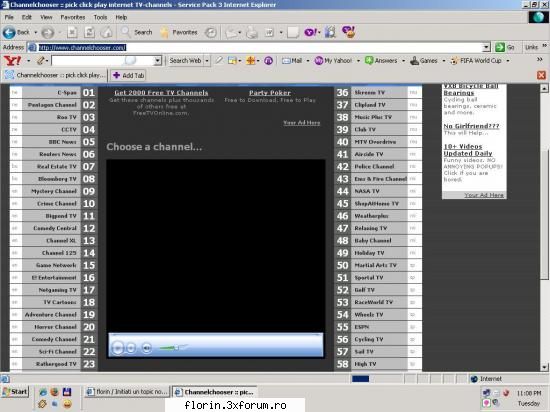Click the Mail envelope toolbar icon

pos(232,33)
